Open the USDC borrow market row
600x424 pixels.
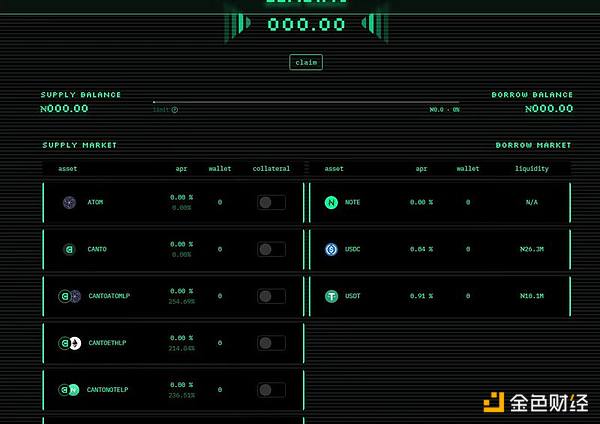(440, 250)
